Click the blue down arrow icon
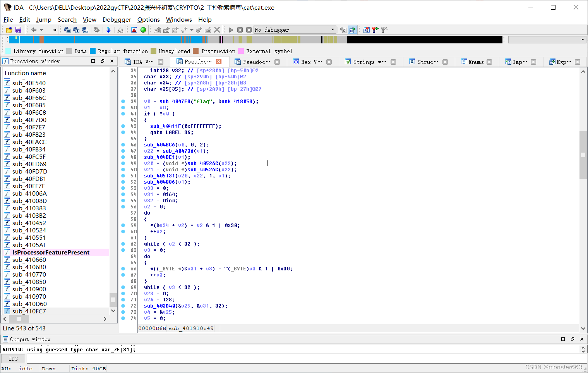 point(108,30)
